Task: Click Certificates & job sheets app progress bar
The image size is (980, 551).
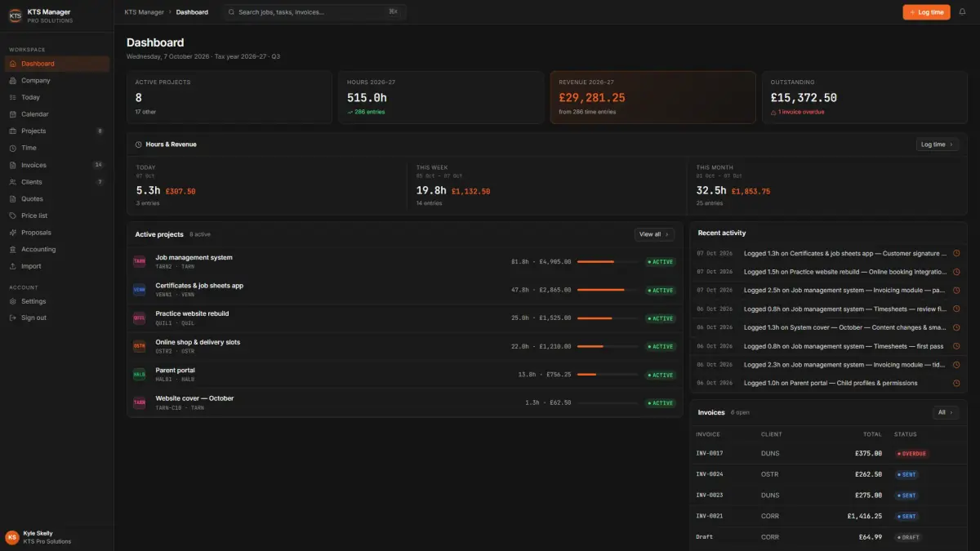Action: tap(608, 290)
